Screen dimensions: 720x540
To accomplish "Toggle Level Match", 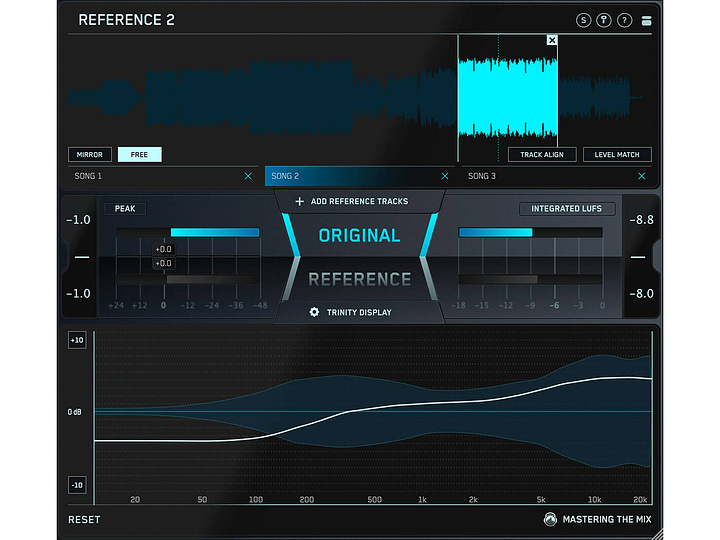I will click(617, 155).
